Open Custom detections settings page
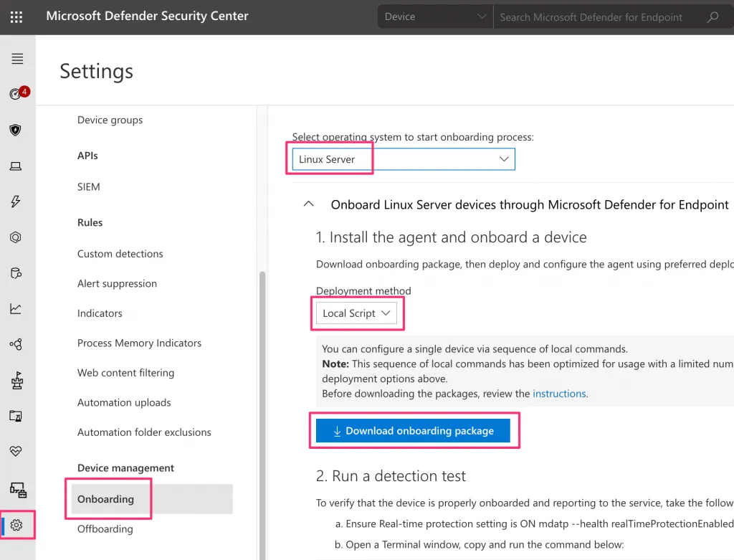 click(120, 254)
